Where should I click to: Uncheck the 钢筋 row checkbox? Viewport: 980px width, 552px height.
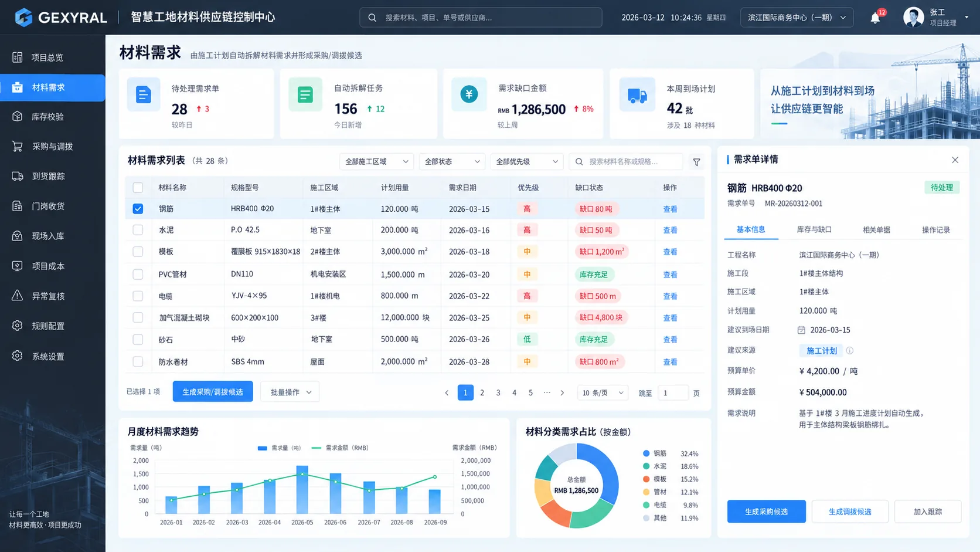click(138, 209)
